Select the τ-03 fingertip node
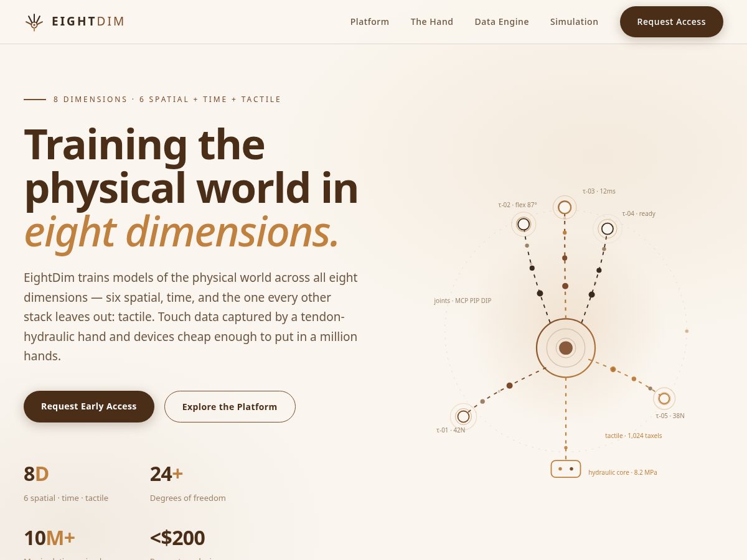747x560 pixels. 565,207
